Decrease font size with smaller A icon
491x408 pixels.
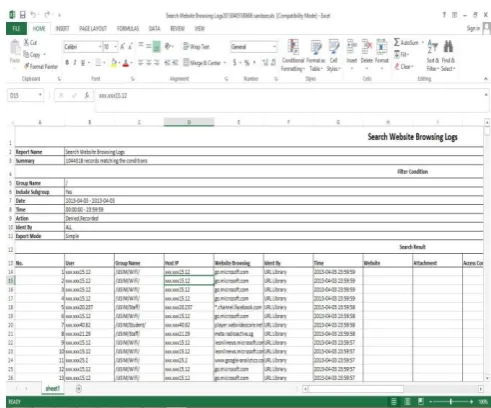pos(130,47)
